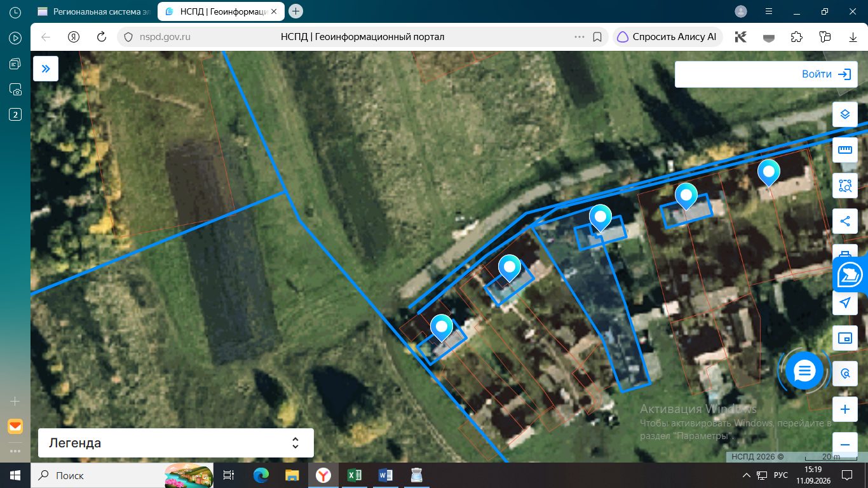Viewport: 868px width, 488px height.
Task: Open the browser main menu
Action: coord(768,11)
